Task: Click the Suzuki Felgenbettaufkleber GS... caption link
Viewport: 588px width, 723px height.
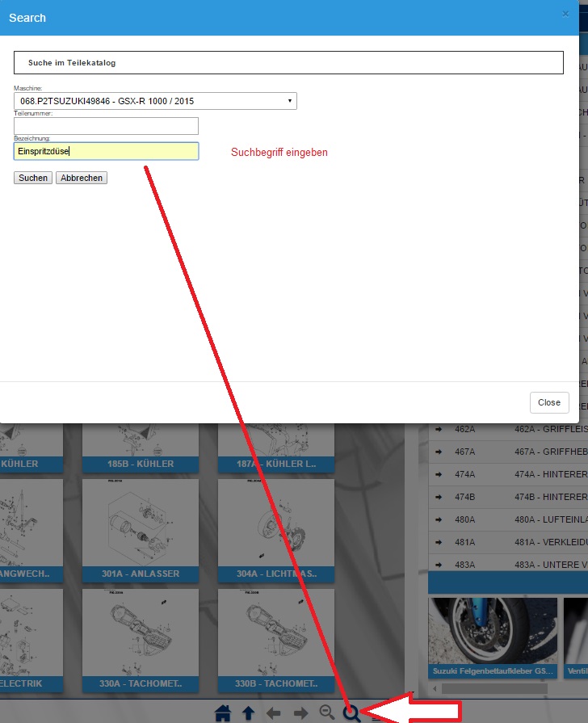Action: 493,671
